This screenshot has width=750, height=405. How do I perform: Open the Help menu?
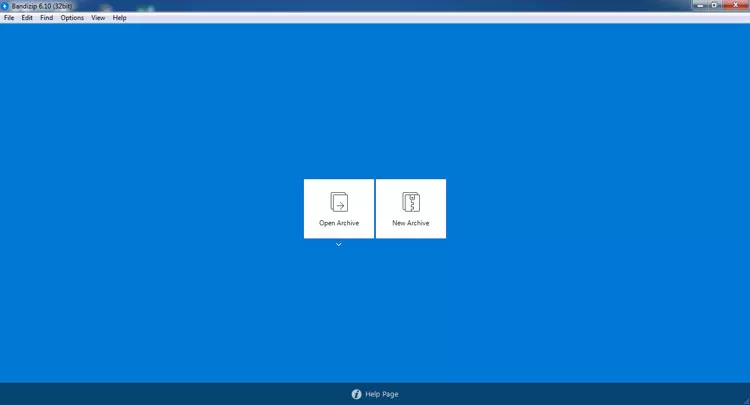pos(120,18)
